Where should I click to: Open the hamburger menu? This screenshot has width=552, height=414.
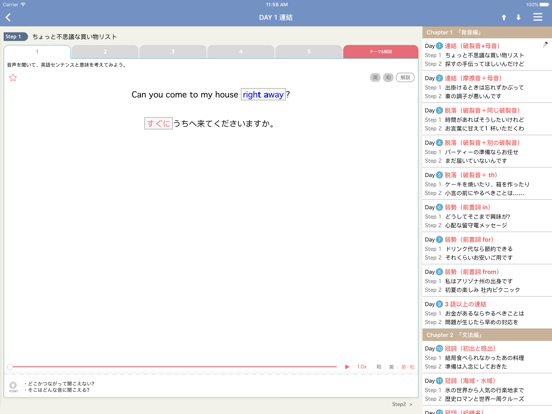(x=538, y=17)
